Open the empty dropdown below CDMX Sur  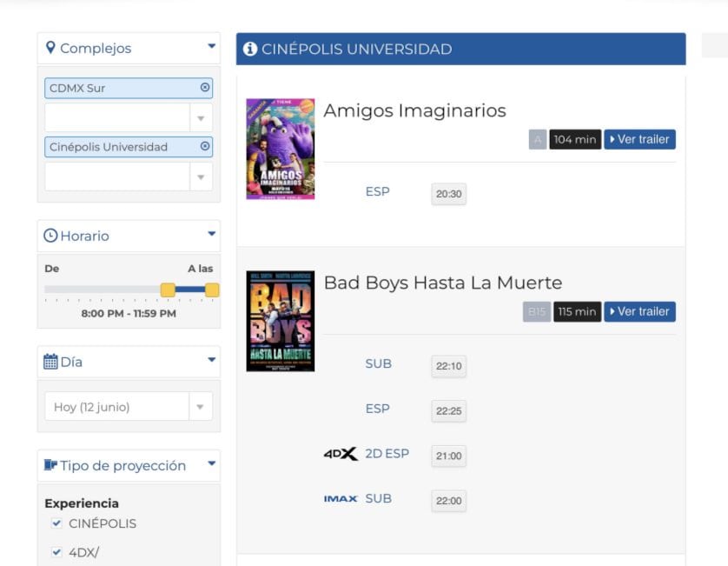[201, 117]
